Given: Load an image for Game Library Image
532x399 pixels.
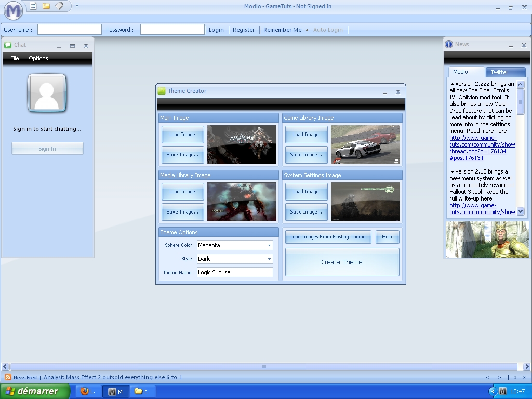Looking at the screenshot, I should click(306, 135).
